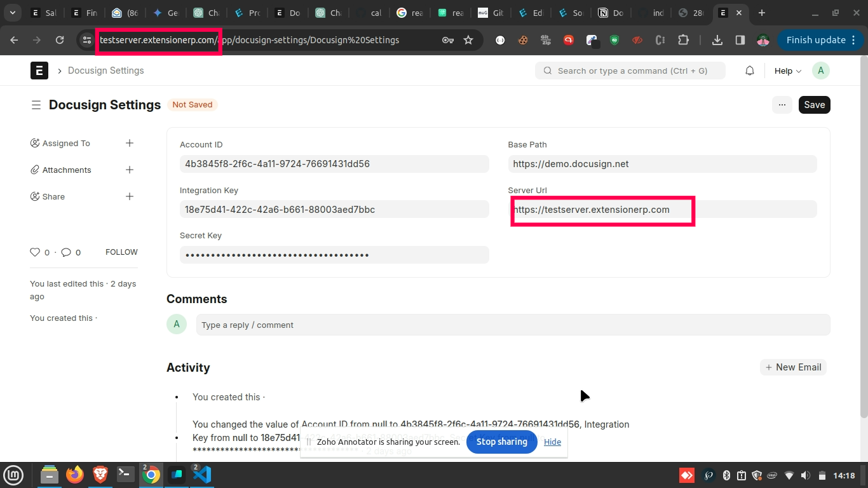Viewport: 868px width, 488px height.
Task: Switch to the Git tab
Action: point(491,13)
